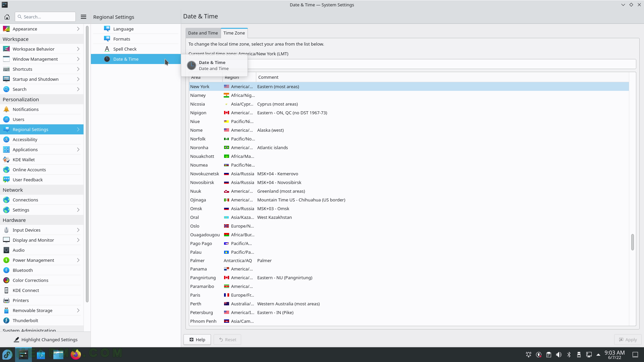Click the Language flag icon

tap(107, 29)
